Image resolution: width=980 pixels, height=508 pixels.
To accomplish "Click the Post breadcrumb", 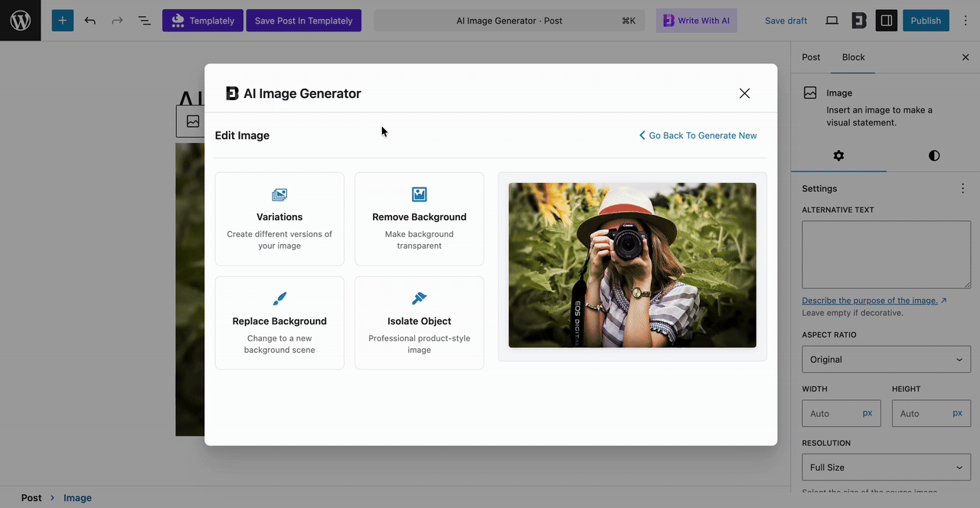I will (x=31, y=498).
